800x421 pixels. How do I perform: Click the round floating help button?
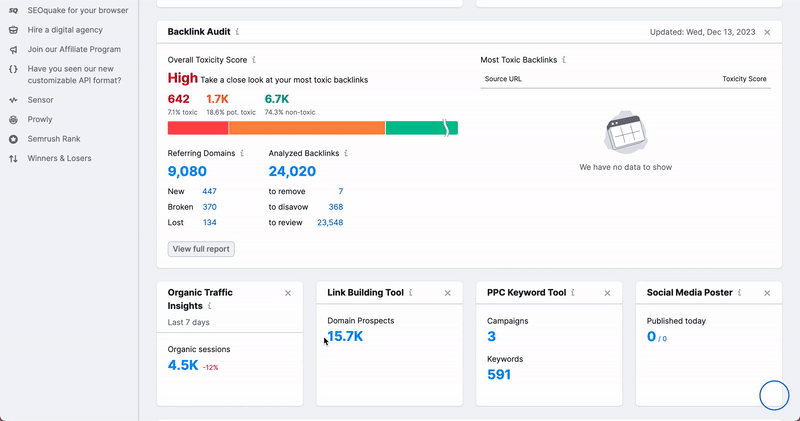coord(774,395)
